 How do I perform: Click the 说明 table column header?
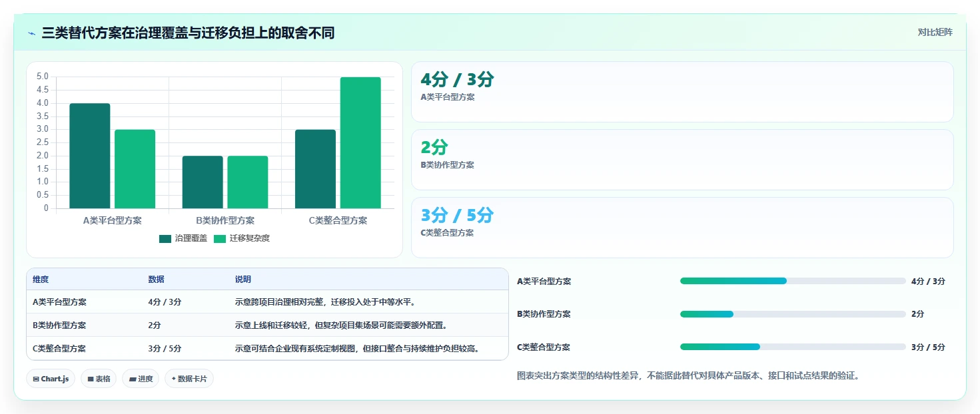pos(243,280)
